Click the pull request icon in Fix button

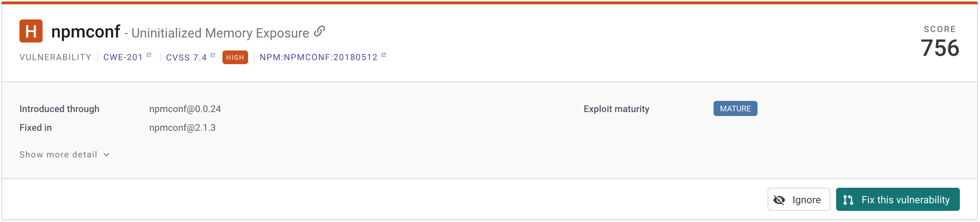click(848, 200)
